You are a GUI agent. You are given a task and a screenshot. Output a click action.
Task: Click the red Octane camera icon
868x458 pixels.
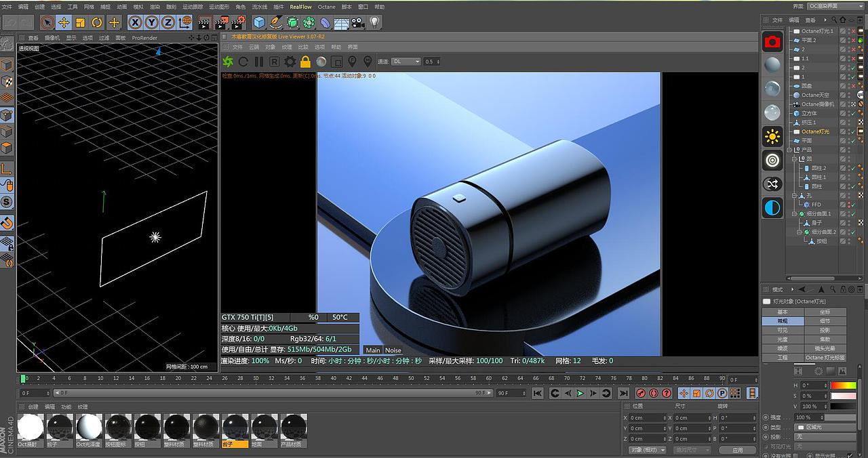(772, 42)
